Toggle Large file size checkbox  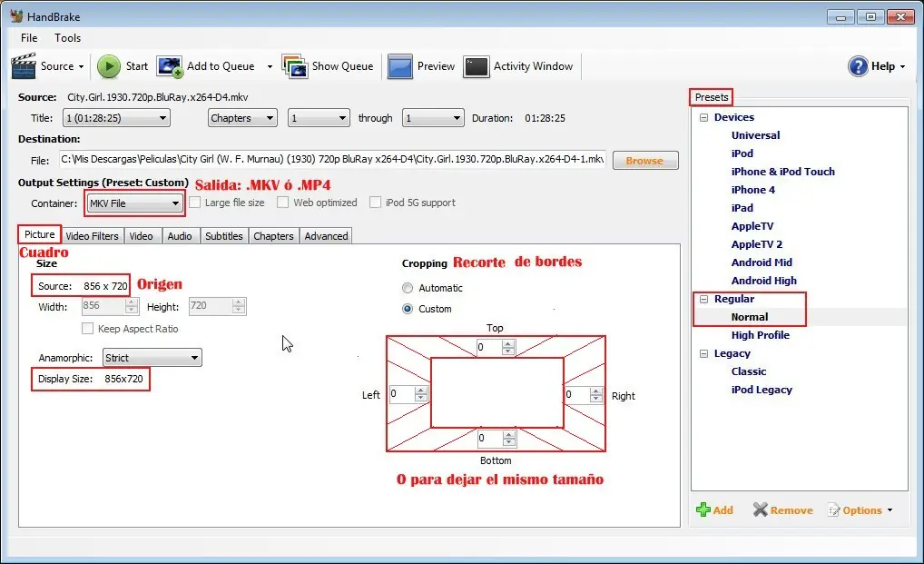(194, 203)
